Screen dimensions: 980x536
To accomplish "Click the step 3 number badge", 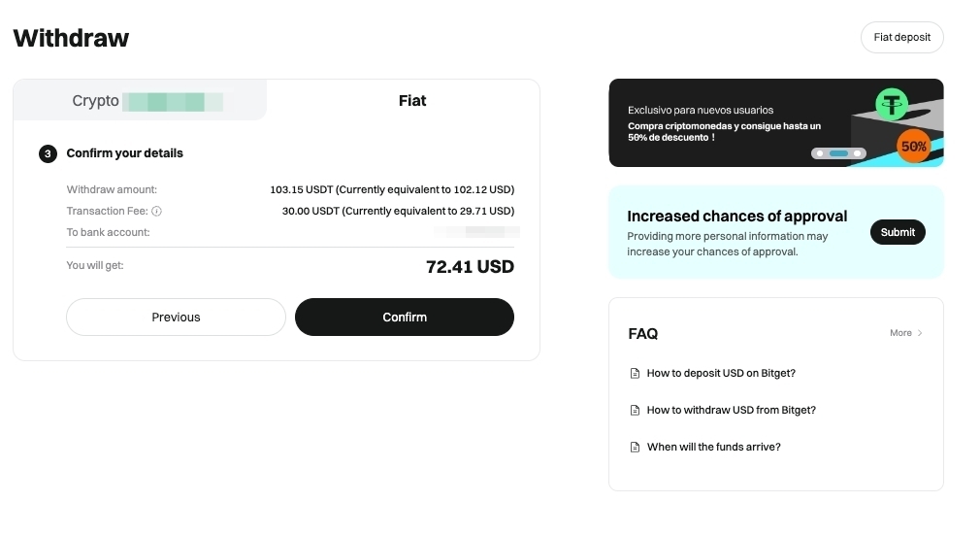I will tap(48, 153).
